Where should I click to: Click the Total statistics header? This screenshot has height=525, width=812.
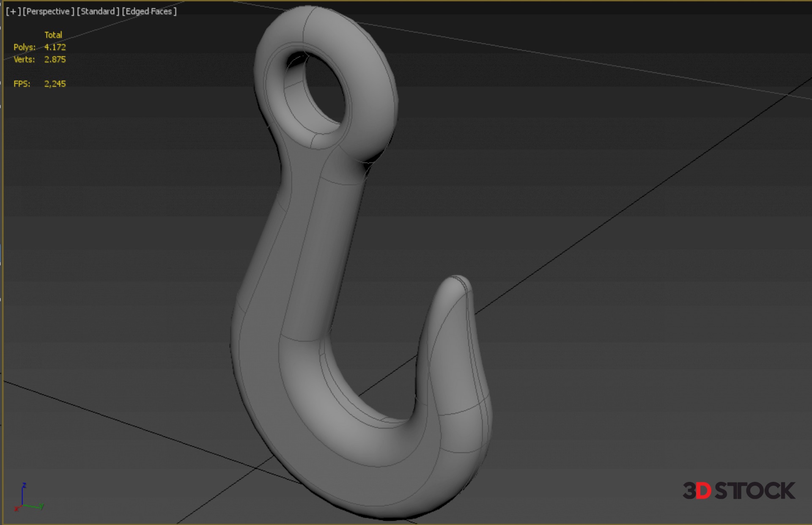pos(53,35)
